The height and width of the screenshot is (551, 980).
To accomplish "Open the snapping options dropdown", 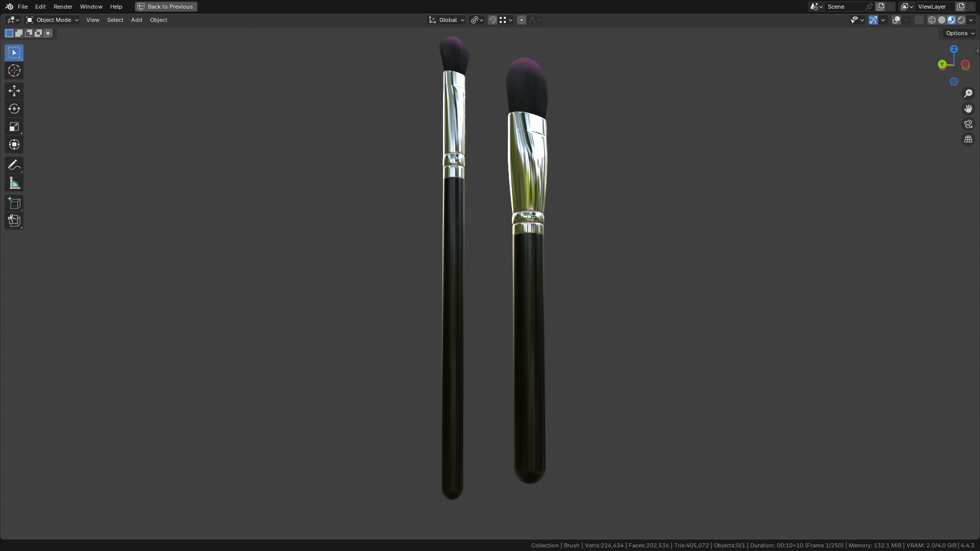I will (x=506, y=20).
